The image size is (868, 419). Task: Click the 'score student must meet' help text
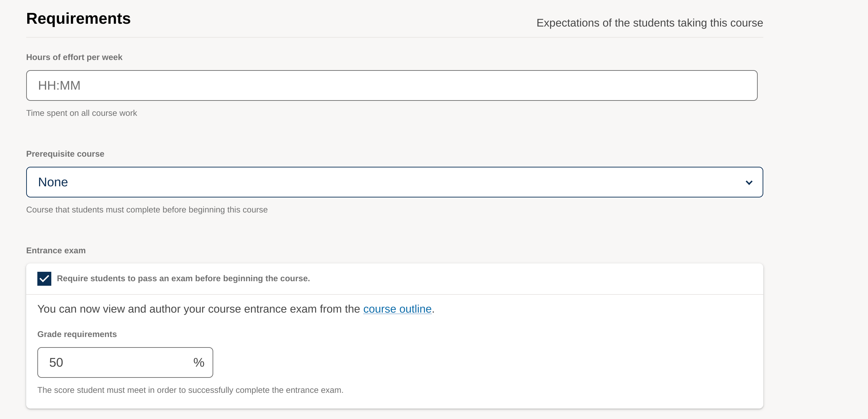click(190, 390)
